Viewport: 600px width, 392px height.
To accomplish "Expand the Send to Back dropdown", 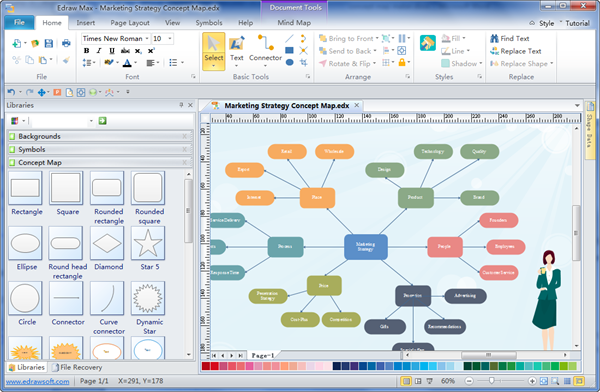I will [x=375, y=51].
